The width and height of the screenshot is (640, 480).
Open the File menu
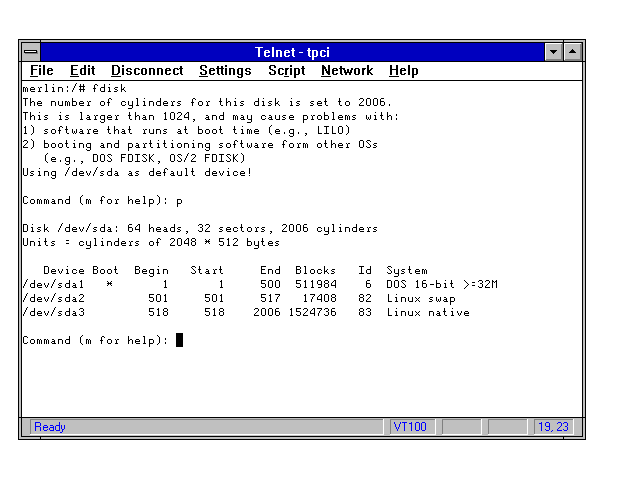42,71
